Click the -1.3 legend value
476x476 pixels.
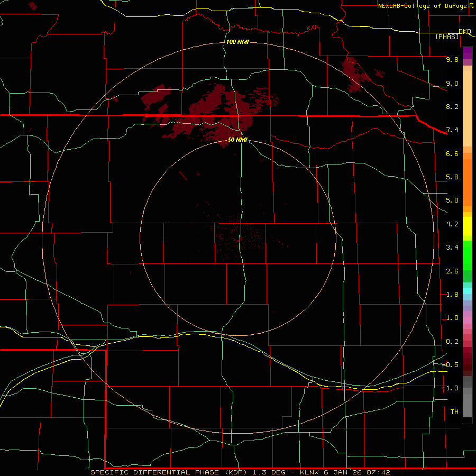tap(450, 388)
